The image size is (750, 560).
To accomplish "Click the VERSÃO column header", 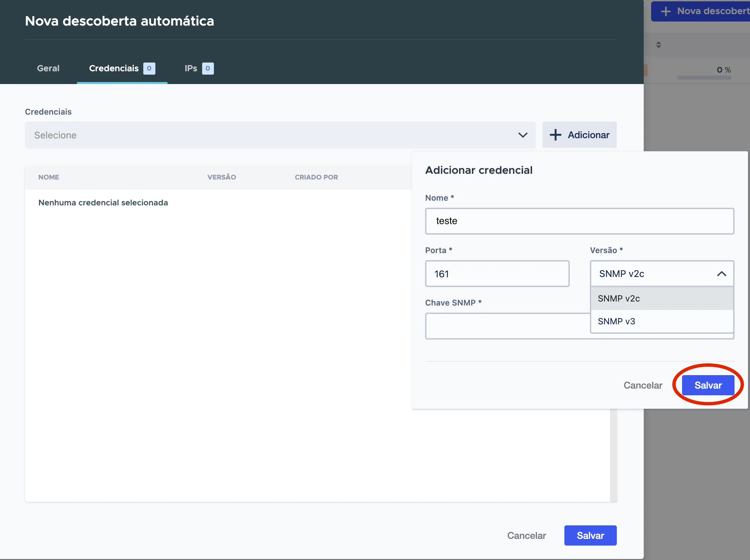I will tap(222, 177).
